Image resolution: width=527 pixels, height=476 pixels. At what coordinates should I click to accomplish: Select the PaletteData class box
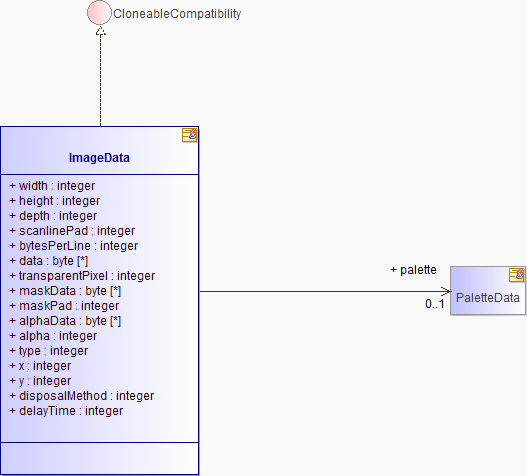pyautogui.click(x=488, y=291)
